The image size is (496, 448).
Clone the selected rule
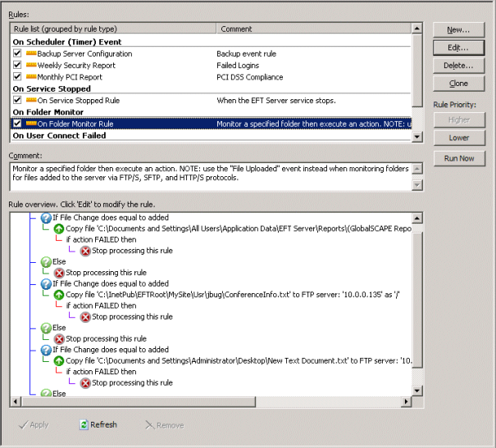[458, 84]
